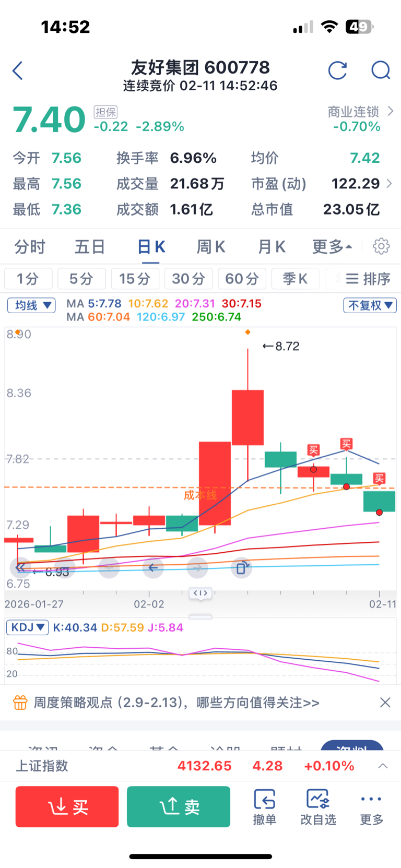Switch to the 分时 tab

click(x=30, y=247)
